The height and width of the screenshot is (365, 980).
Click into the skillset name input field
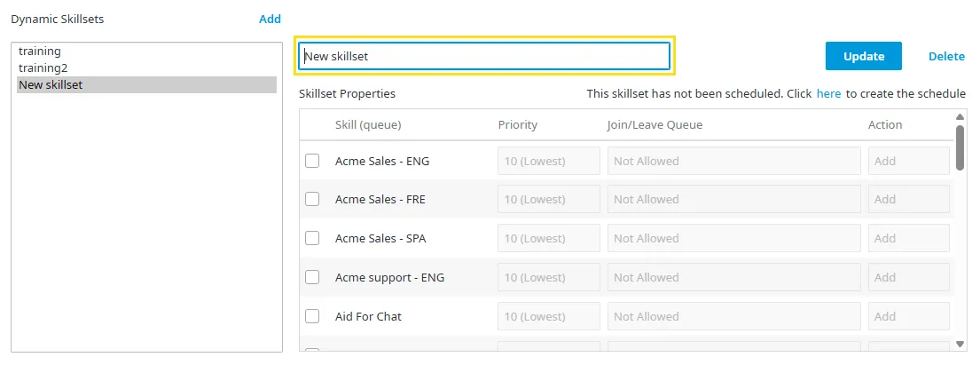(484, 56)
